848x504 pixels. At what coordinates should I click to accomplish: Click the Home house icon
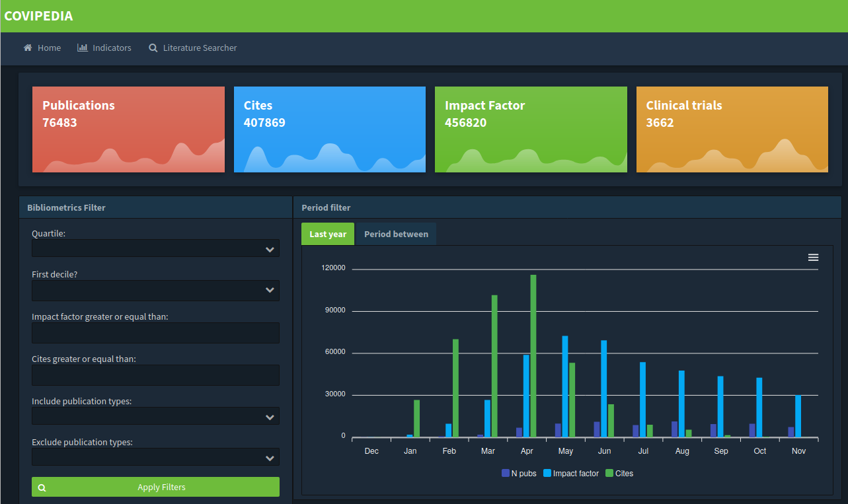[28, 48]
